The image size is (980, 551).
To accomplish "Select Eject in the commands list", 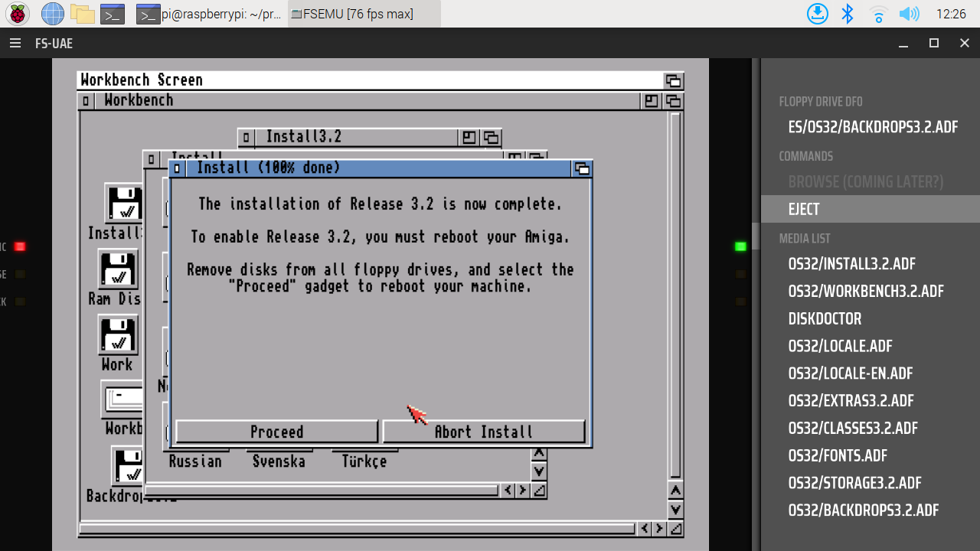I will pos(804,209).
